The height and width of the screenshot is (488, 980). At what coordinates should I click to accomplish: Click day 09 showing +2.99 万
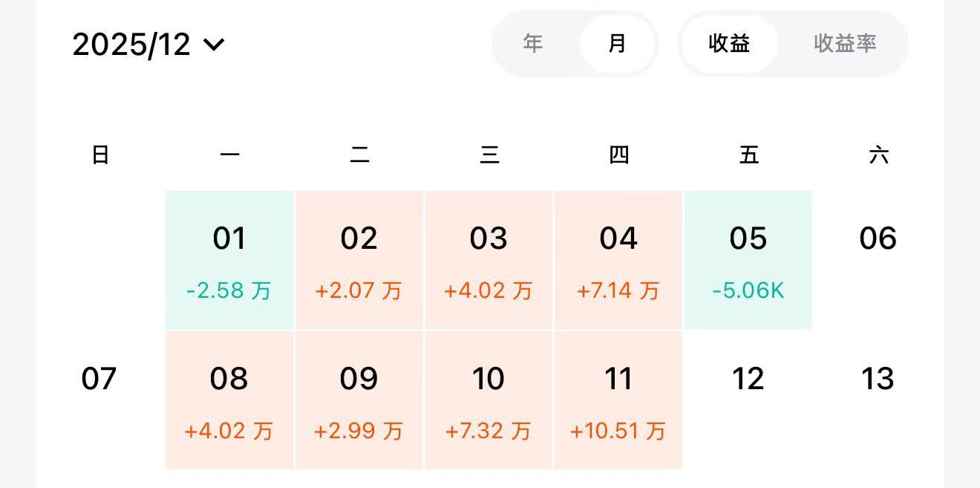pyautogui.click(x=359, y=400)
